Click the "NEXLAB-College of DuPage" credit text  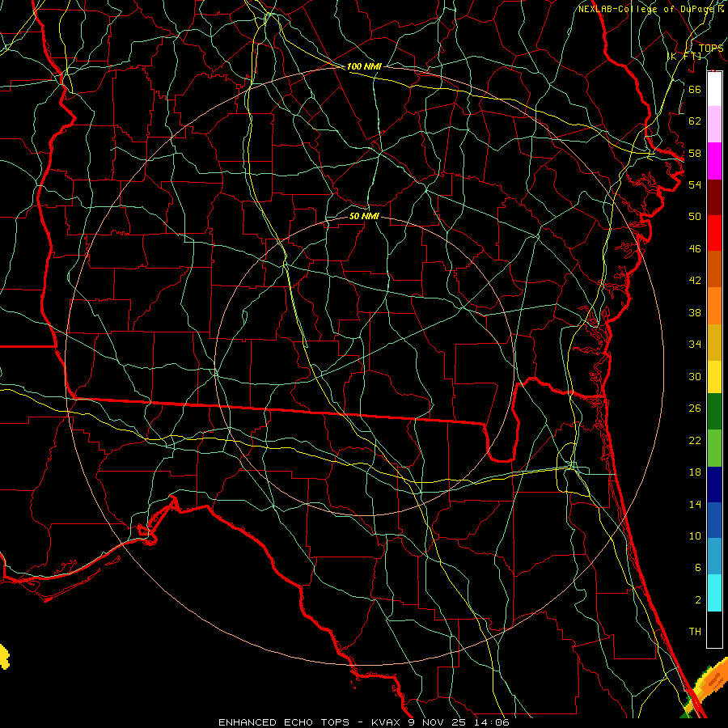pos(645,9)
